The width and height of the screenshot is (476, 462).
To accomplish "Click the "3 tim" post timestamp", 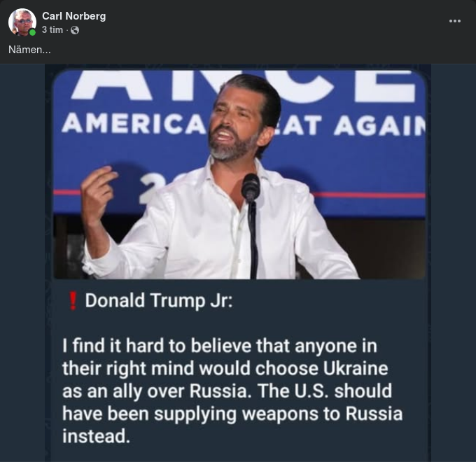I will click(52, 30).
